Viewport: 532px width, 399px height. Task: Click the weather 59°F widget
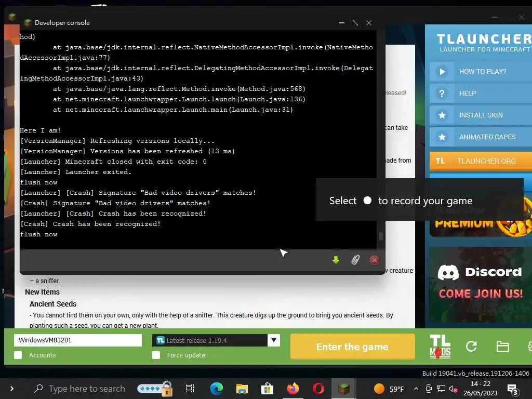click(389, 389)
